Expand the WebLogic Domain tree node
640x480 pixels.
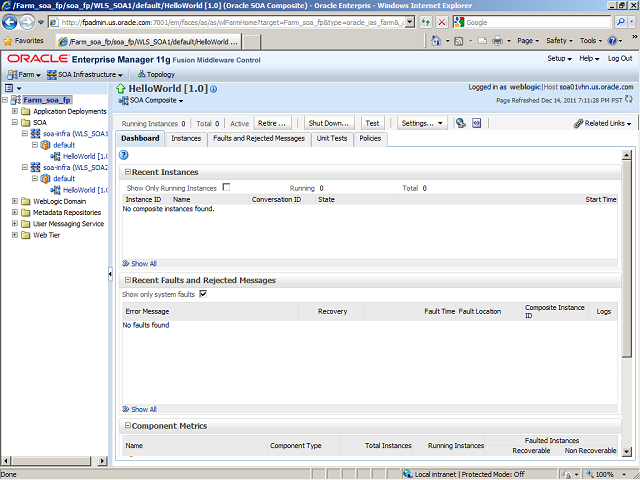15,201
